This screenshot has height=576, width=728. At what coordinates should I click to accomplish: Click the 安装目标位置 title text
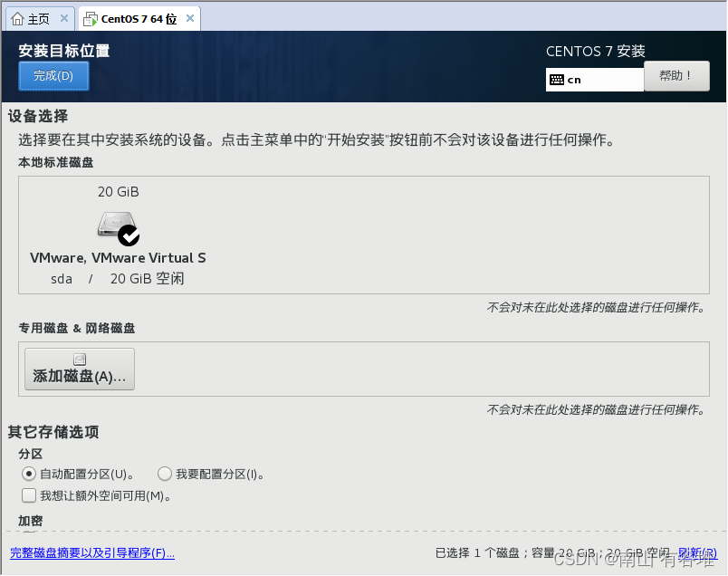(x=64, y=51)
